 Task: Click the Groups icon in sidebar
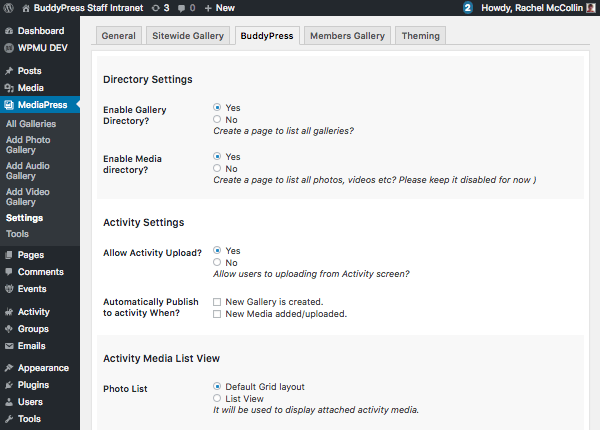tap(9, 329)
